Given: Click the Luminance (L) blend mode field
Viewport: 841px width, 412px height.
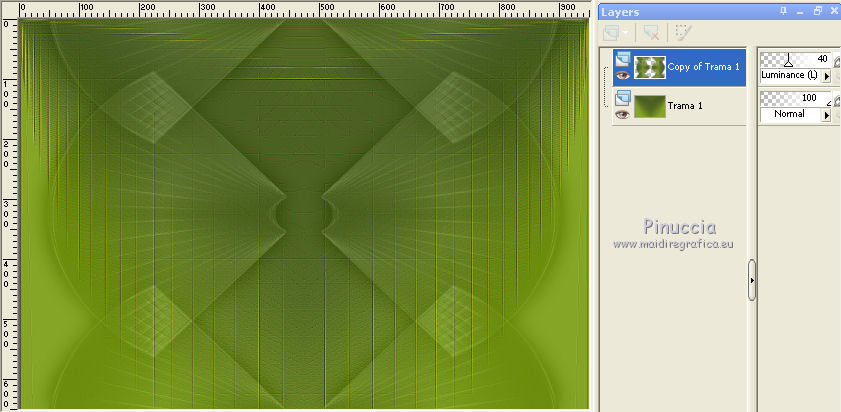Looking at the screenshot, I should pos(791,76).
